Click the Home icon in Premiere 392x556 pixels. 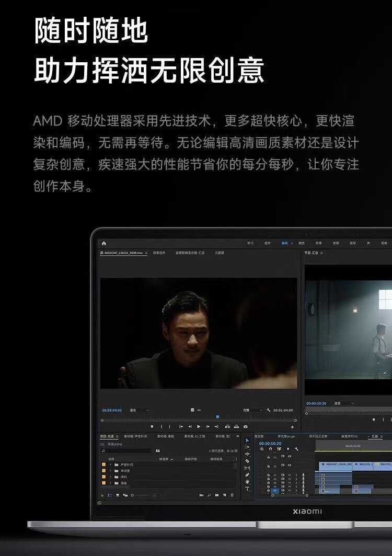[104, 243]
